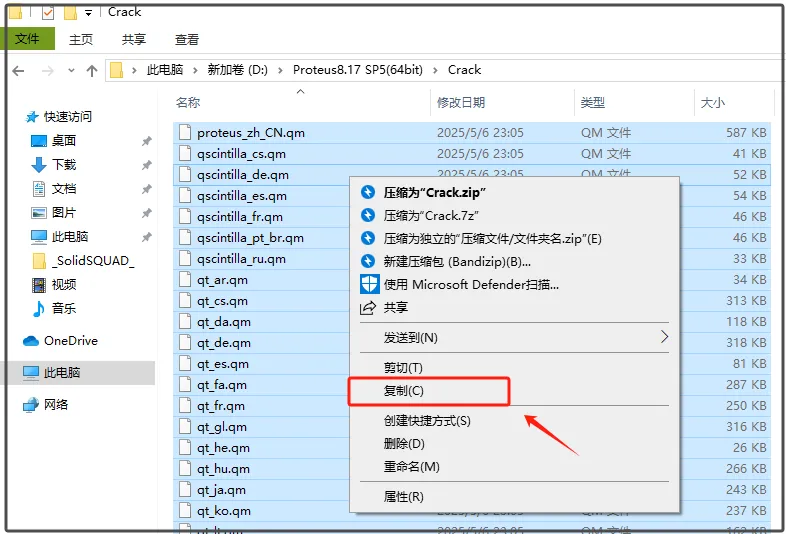Open recent locations dropdown arrow
Viewport: 786px width, 534px height.
(71, 71)
